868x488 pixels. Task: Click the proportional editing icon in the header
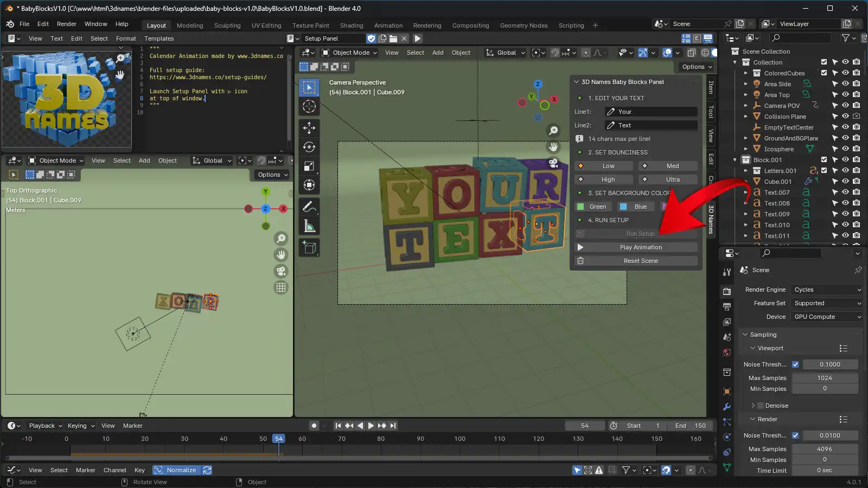tap(586, 53)
